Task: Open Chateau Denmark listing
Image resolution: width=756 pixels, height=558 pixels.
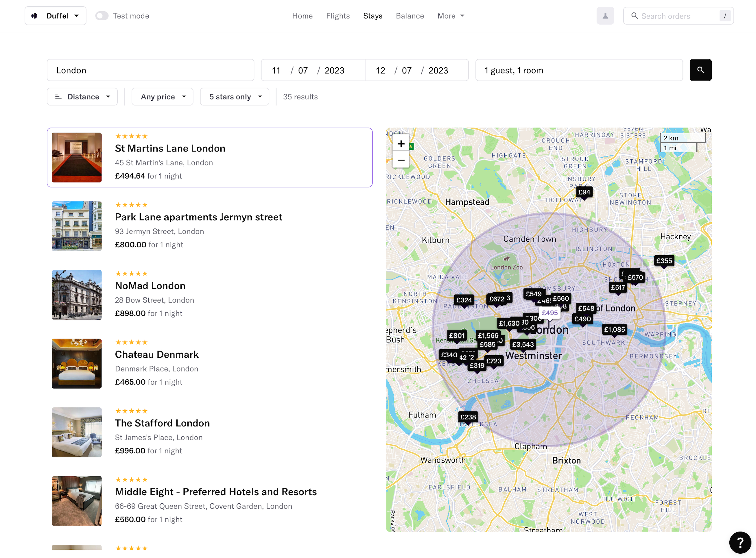Action: tap(209, 363)
